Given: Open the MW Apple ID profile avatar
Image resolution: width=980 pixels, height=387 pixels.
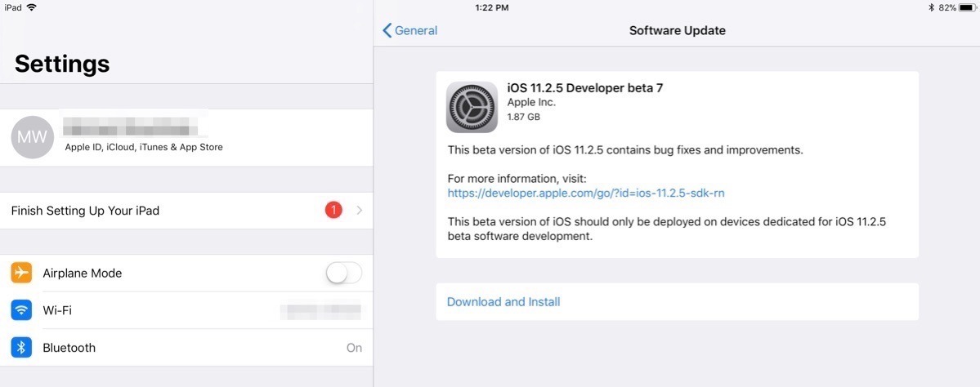Looking at the screenshot, I should (32, 137).
